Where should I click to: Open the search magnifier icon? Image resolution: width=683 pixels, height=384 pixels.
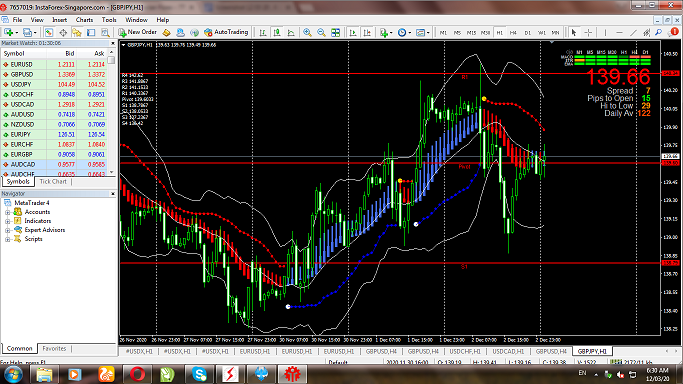click(x=659, y=33)
